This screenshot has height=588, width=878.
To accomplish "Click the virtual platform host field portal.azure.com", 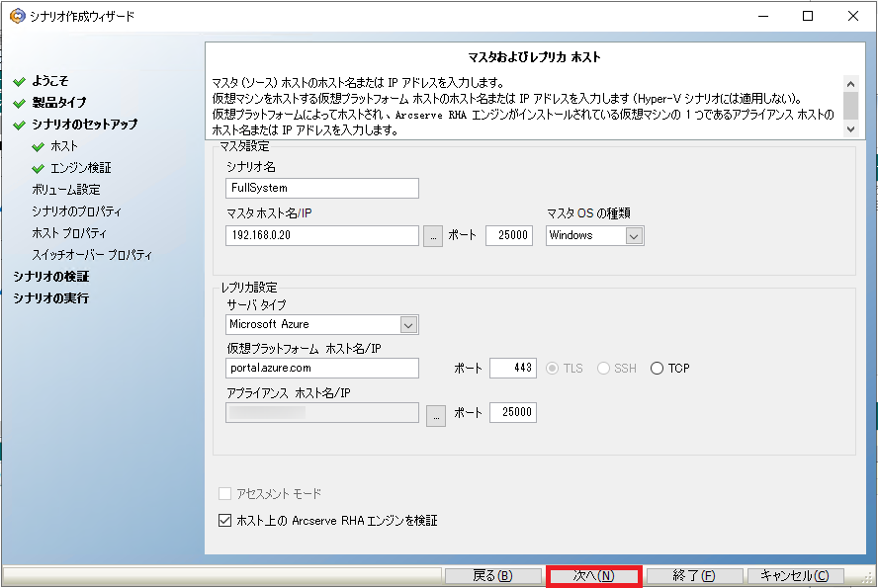I will [322, 369].
